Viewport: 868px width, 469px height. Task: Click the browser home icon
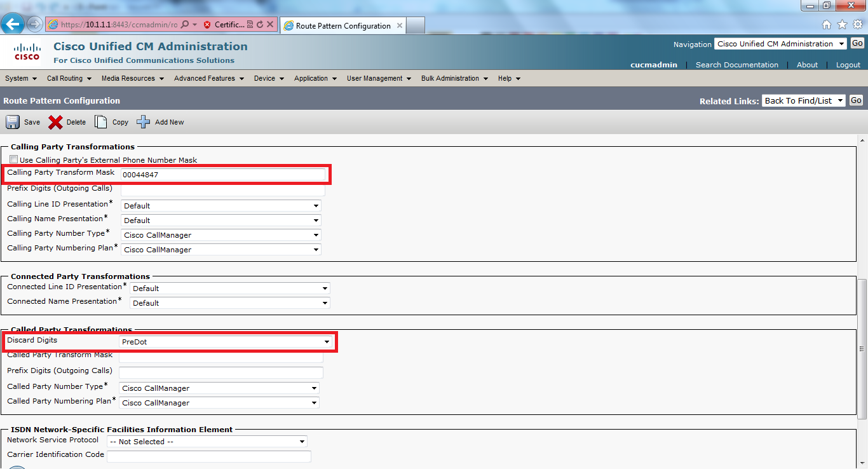tap(827, 24)
